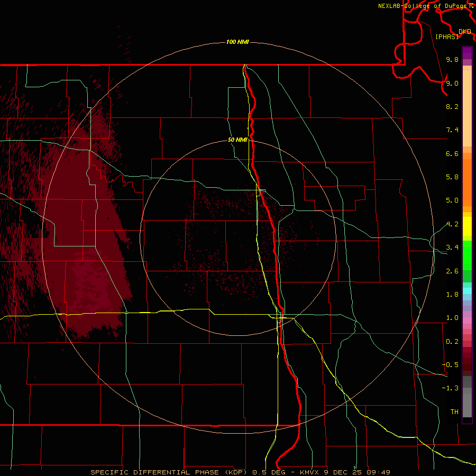Select the 2.6 value on color scale
The image size is (476, 476).
pyautogui.click(x=452, y=271)
